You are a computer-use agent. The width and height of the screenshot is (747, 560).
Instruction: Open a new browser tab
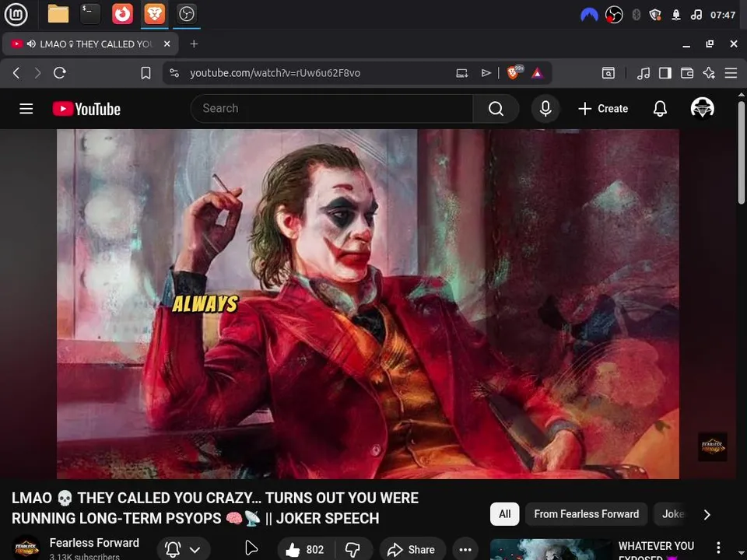pos(194,44)
